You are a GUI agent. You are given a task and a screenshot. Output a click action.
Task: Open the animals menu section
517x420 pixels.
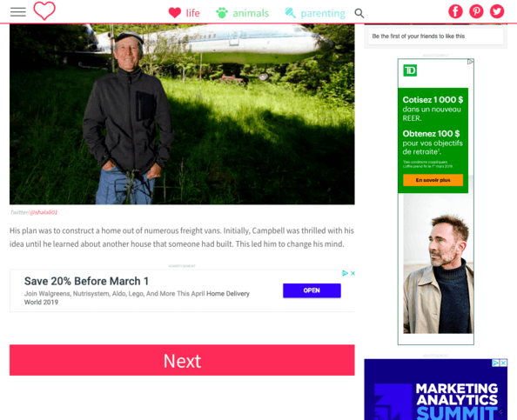(251, 13)
